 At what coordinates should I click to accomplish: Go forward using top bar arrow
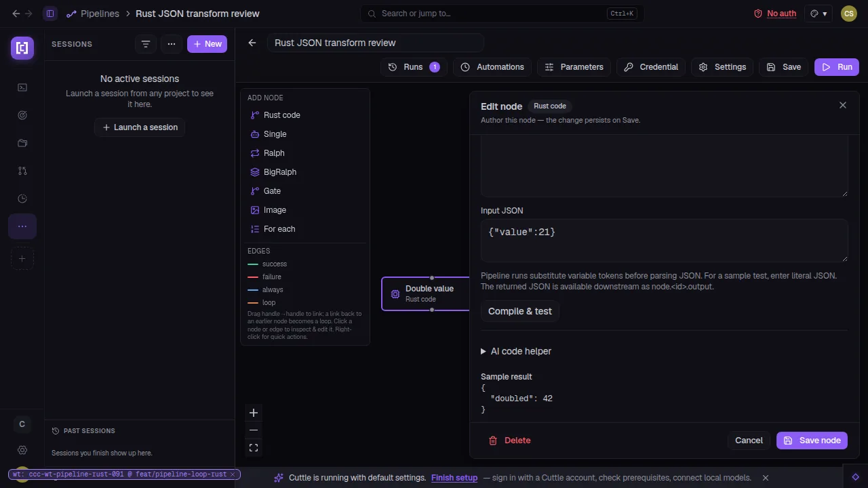click(x=28, y=14)
